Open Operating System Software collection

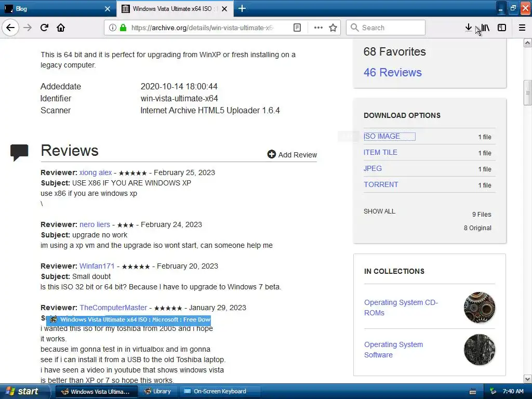point(394,350)
